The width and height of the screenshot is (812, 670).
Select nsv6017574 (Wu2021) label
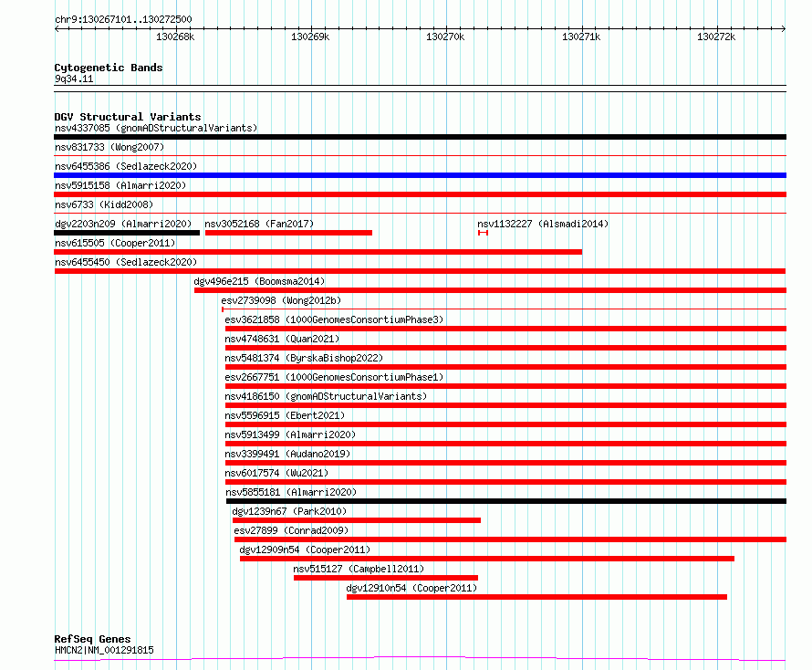pos(276,473)
